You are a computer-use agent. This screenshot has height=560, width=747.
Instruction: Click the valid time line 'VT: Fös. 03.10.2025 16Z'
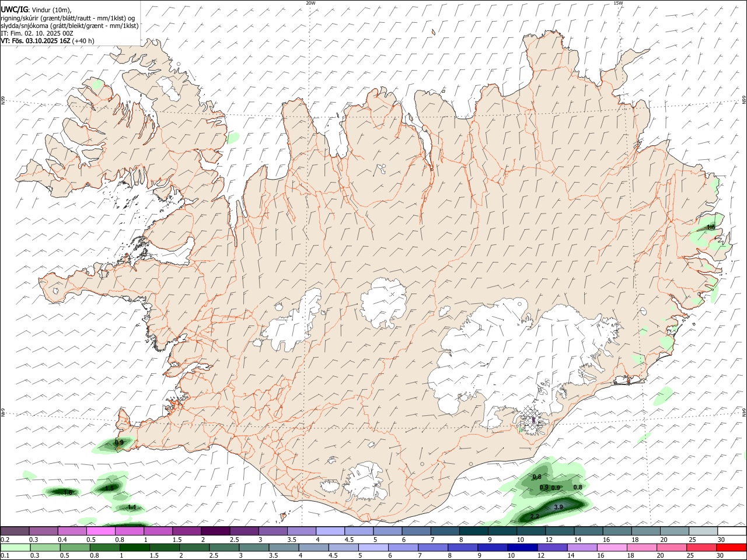point(36,41)
